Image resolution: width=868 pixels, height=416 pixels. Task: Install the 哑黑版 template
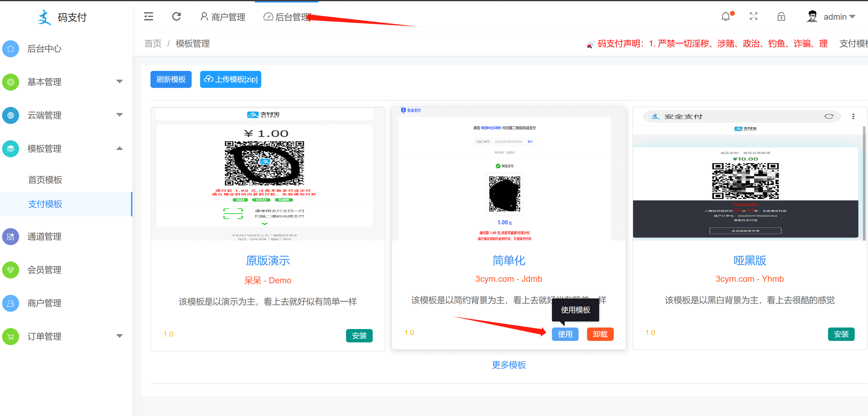click(841, 334)
